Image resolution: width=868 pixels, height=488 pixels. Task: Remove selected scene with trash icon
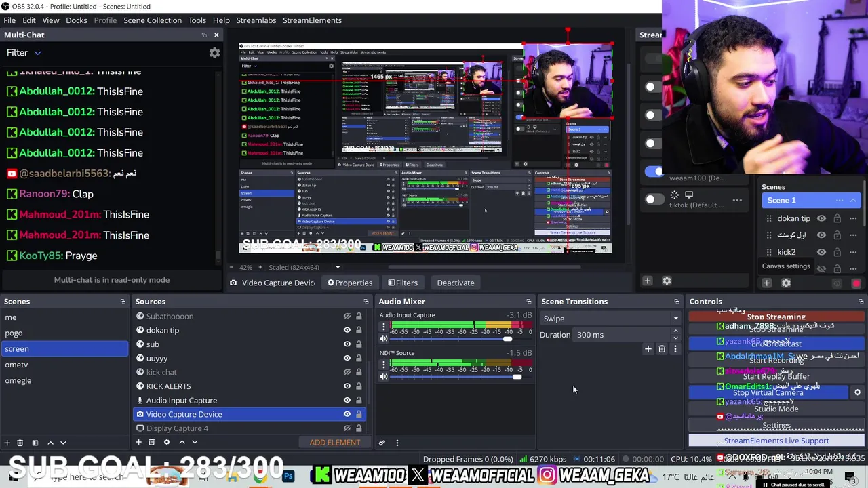click(x=20, y=443)
